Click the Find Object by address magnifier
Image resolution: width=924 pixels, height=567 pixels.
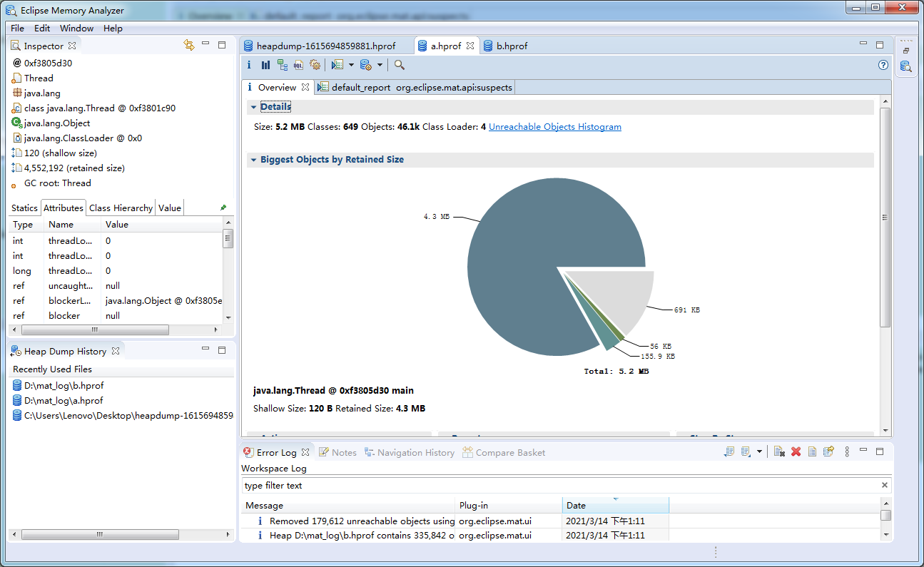[400, 65]
